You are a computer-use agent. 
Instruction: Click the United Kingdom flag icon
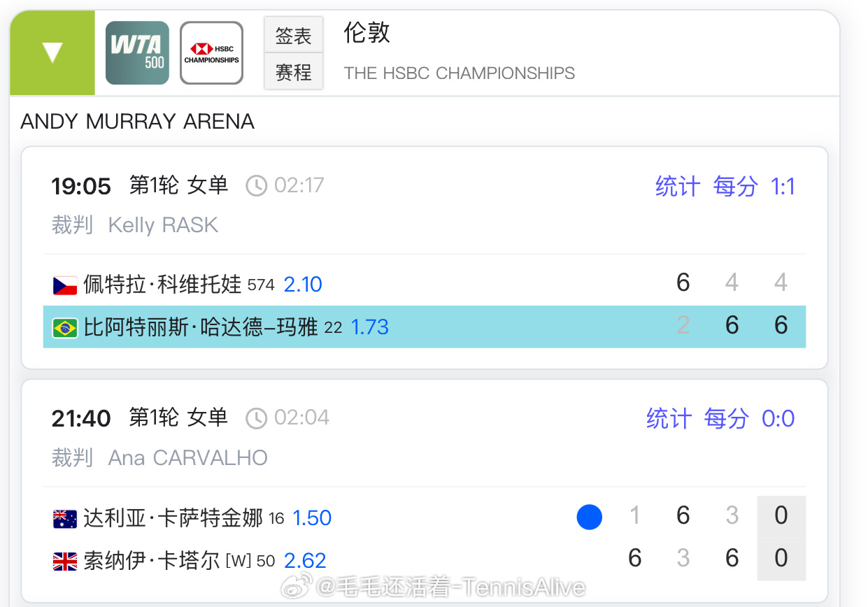(x=65, y=562)
